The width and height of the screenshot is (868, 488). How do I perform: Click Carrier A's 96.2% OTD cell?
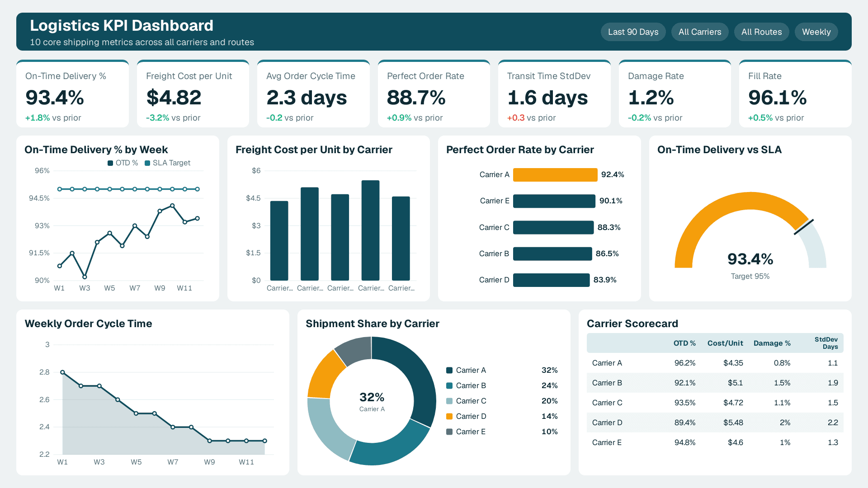[685, 363]
